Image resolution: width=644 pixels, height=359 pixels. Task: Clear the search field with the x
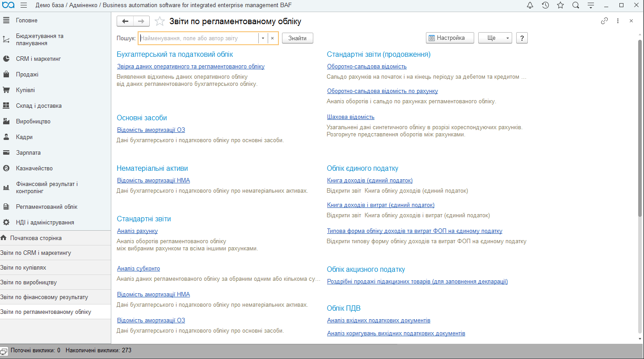click(272, 38)
